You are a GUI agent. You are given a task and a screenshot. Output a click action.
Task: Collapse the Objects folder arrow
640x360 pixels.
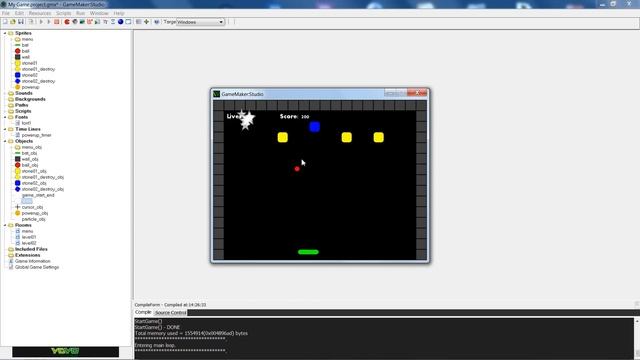coord(5,141)
